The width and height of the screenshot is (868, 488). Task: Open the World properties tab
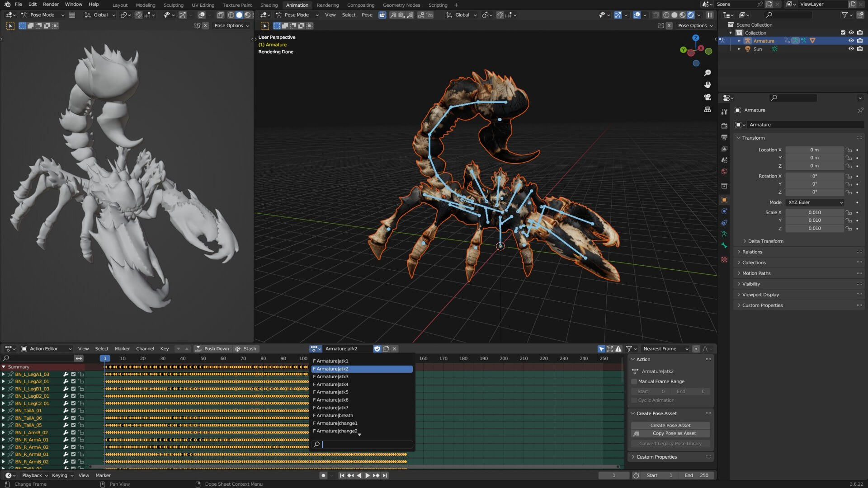coord(724,172)
